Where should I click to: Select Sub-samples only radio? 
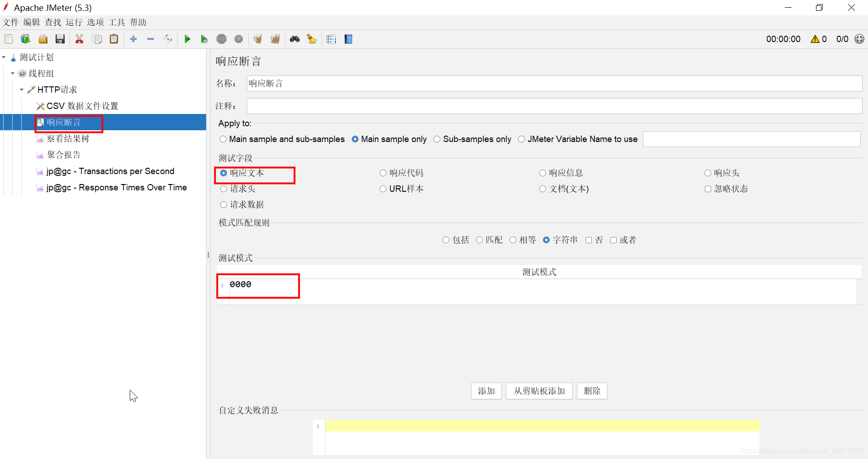tap(437, 139)
